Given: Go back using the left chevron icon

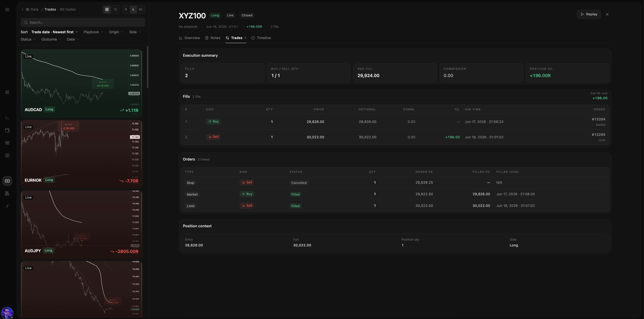Looking at the screenshot, I should pos(22,9).
